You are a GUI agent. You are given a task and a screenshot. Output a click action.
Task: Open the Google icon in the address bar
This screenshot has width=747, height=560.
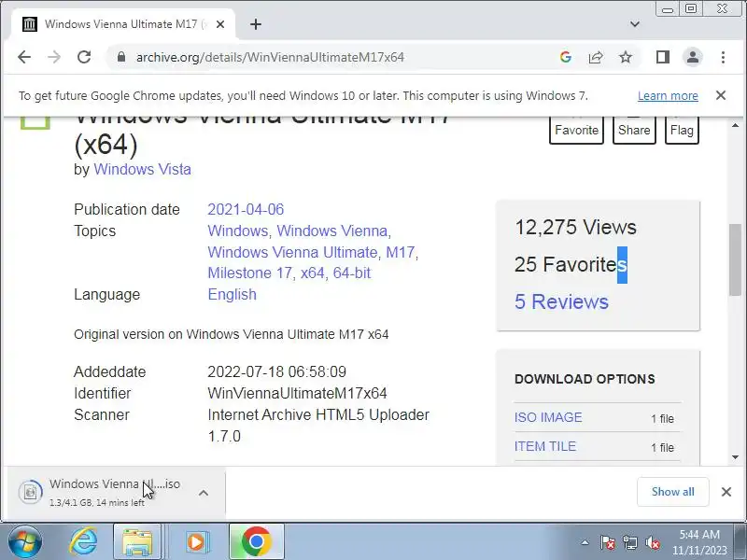pos(566,57)
